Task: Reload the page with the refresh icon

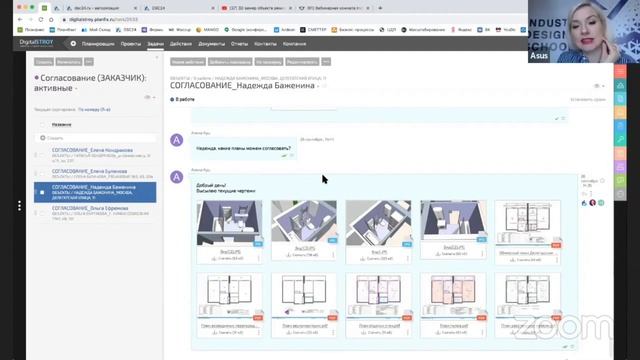Action: tap(41, 19)
